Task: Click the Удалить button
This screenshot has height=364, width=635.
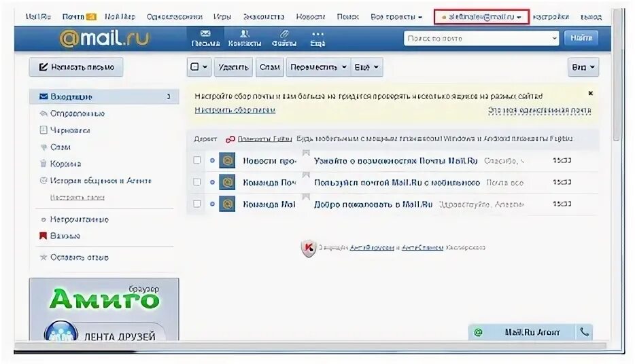Action: pos(233,67)
